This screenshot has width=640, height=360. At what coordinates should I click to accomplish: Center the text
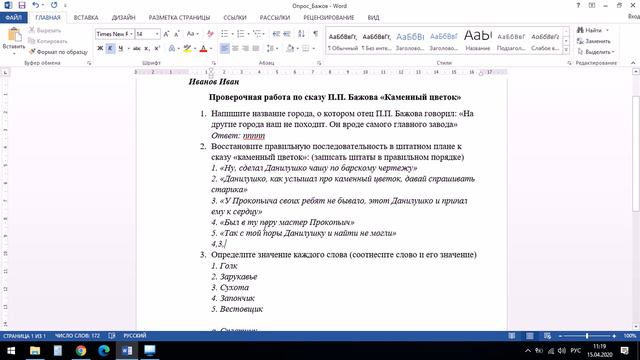(x=235, y=49)
